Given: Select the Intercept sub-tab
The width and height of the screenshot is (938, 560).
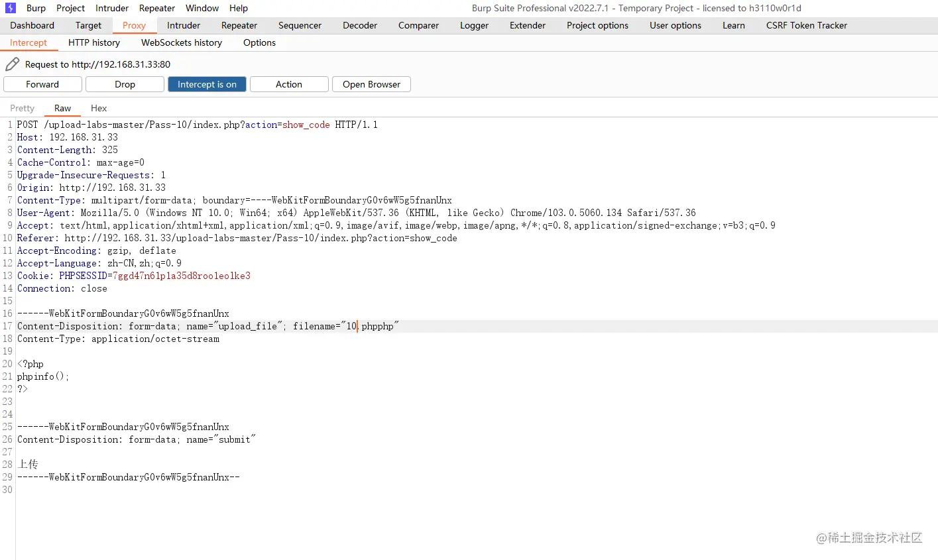Looking at the screenshot, I should pyautogui.click(x=29, y=42).
